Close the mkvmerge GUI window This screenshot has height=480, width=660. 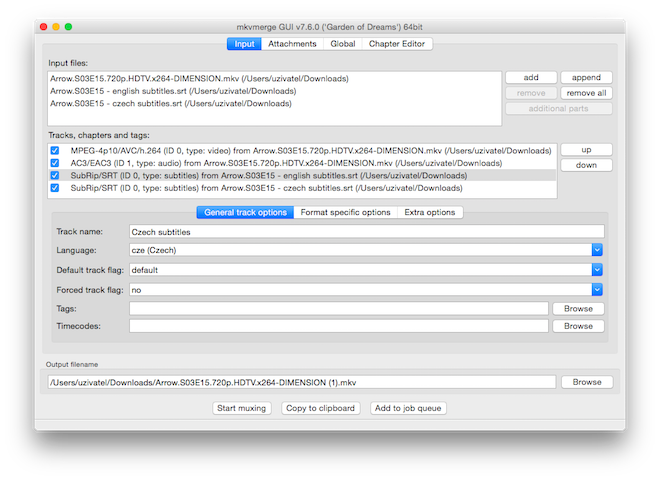pyautogui.click(x=43, y=27)
